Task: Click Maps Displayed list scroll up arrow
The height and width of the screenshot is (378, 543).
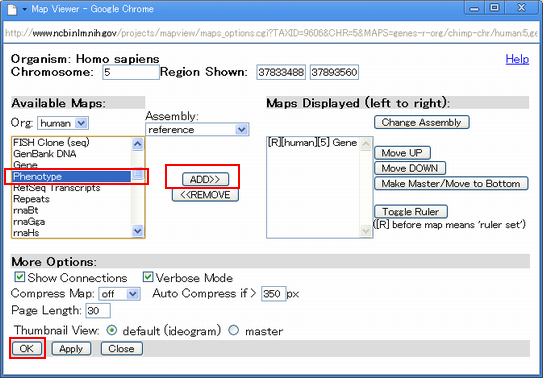Action: pos(366,144)
